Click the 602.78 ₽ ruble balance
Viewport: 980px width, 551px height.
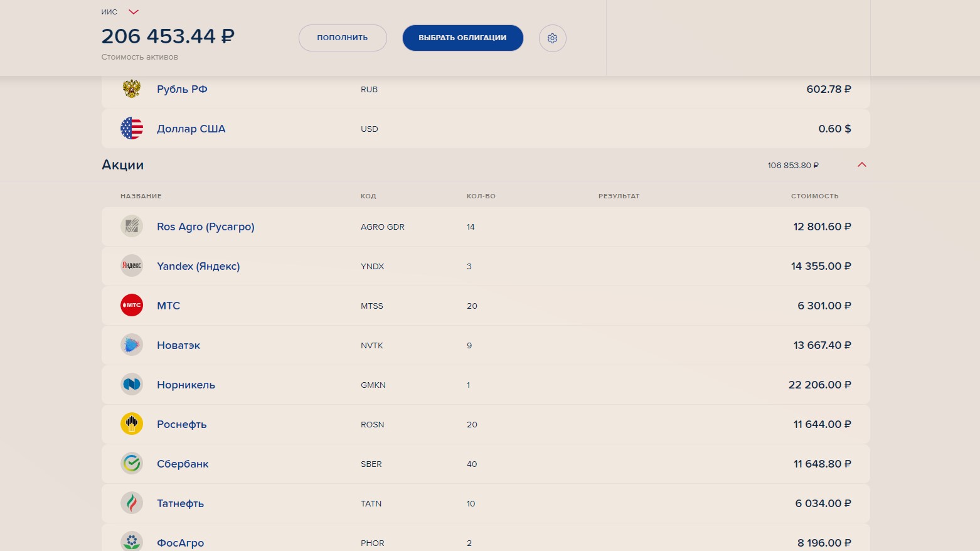pos(829,89)
